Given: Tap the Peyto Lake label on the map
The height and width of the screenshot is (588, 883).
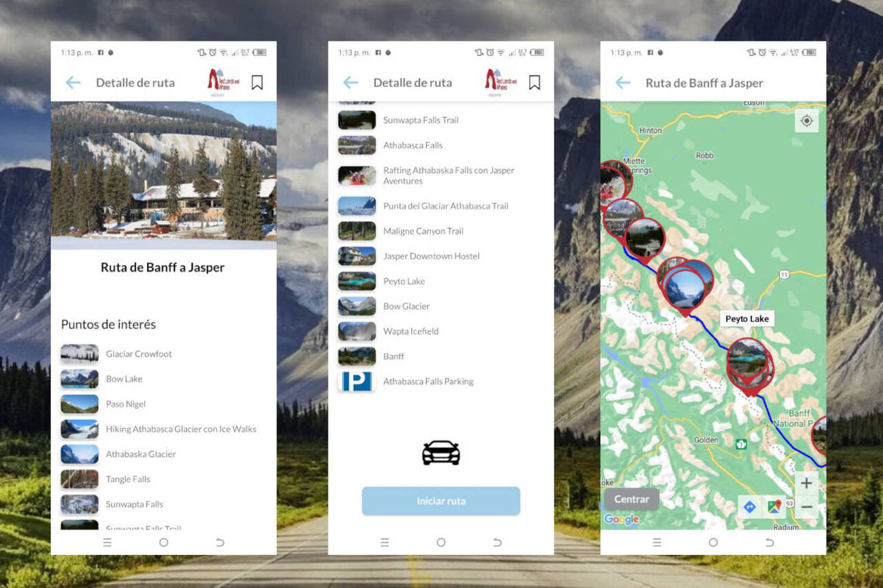Looking at the screenshot, I should (747, 318).
